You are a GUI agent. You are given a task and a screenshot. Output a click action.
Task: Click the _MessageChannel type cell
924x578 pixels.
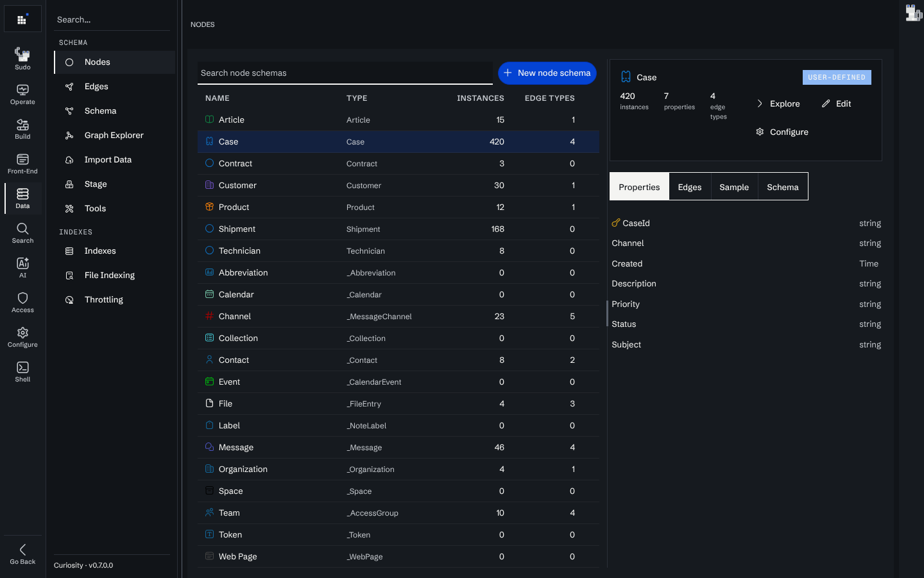coord(379,317)
